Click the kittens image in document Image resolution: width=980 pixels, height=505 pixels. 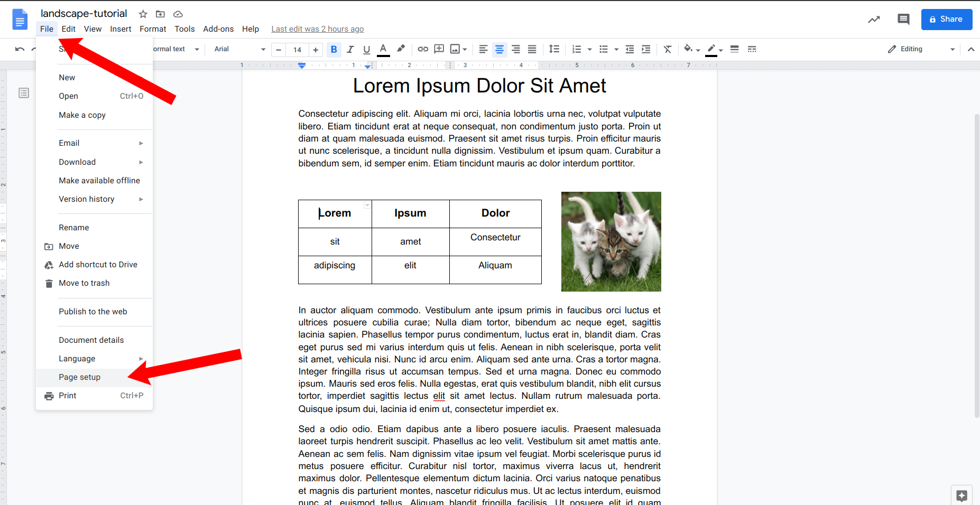point(611,241)
